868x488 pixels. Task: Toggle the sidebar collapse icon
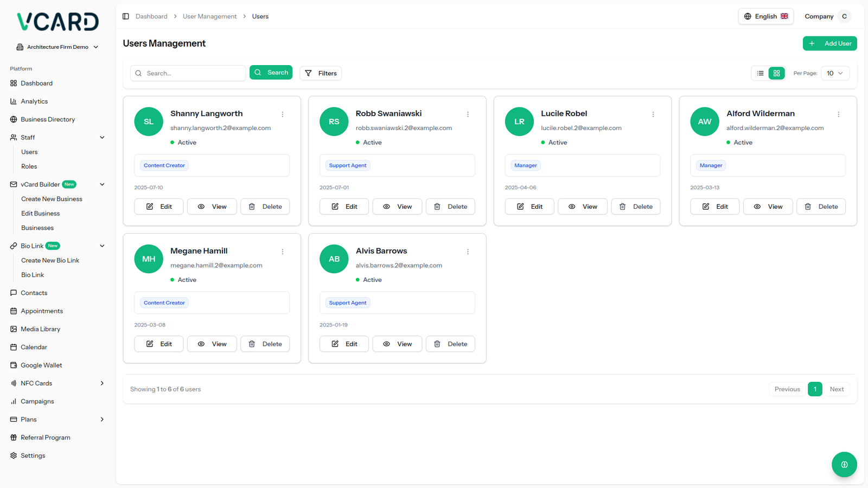[126, 16]
